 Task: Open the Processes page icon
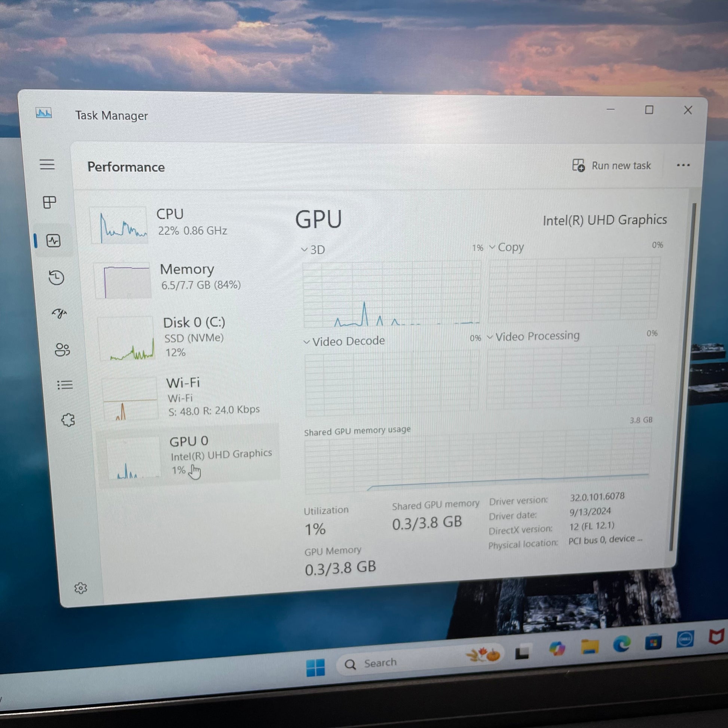49,202
